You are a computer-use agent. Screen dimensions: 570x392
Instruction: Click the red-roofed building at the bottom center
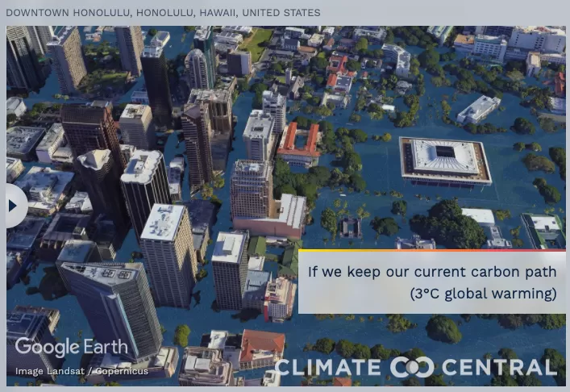[262, 347]
